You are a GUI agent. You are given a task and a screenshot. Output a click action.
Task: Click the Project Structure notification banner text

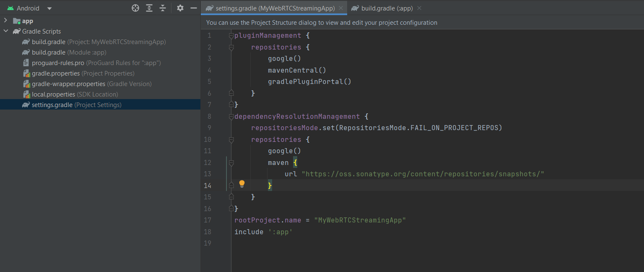click(322, 23)
